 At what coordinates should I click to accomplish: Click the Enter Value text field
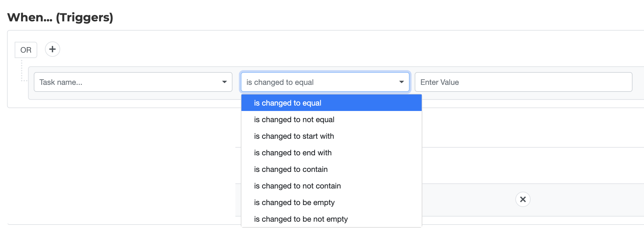(x=523, y=82)
